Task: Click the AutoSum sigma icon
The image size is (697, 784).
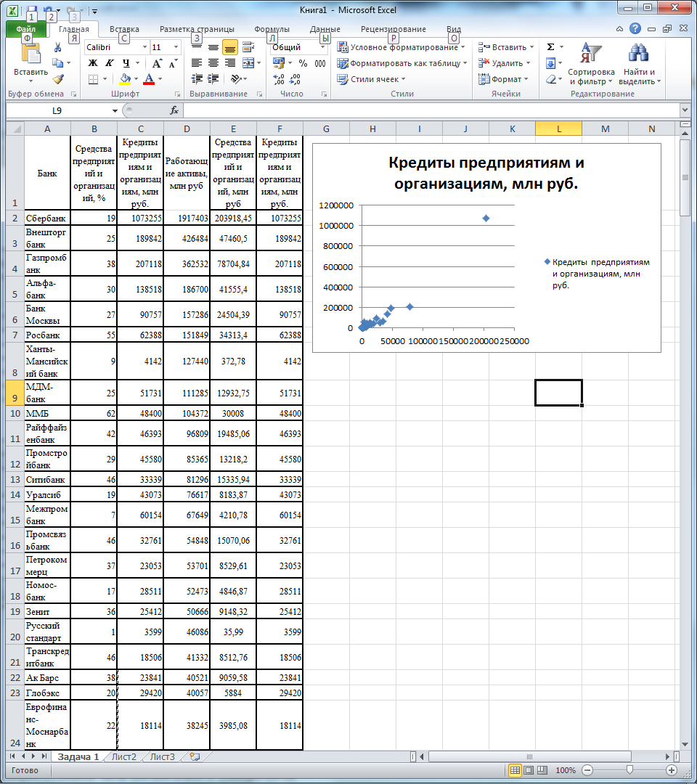Action: point(550,47)
